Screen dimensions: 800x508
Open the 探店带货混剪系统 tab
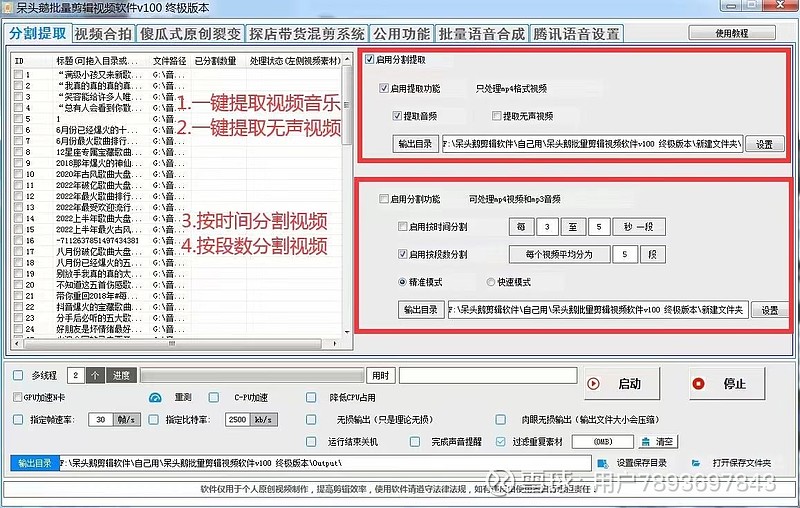[307, 34]
